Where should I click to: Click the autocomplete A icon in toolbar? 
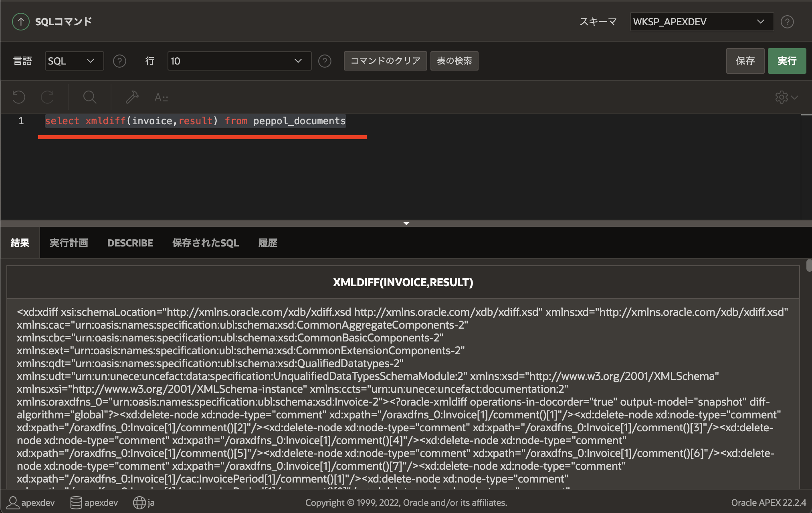pos(161,97)
